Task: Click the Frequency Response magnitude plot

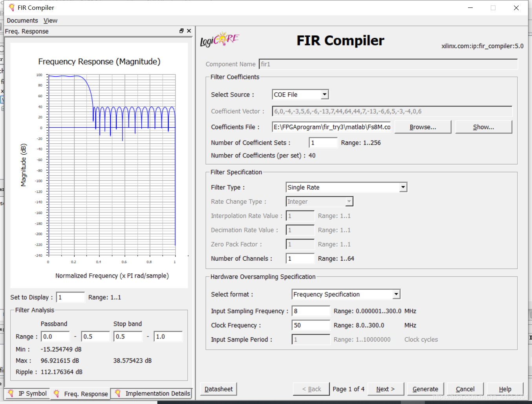Action: tap(112, 165)
